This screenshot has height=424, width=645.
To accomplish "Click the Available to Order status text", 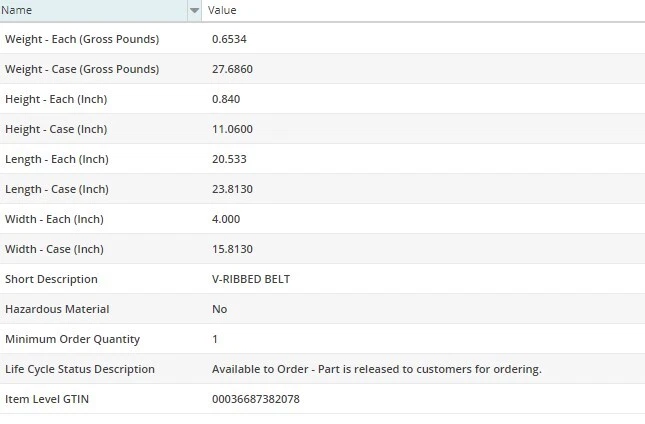I will click(376, 369).
